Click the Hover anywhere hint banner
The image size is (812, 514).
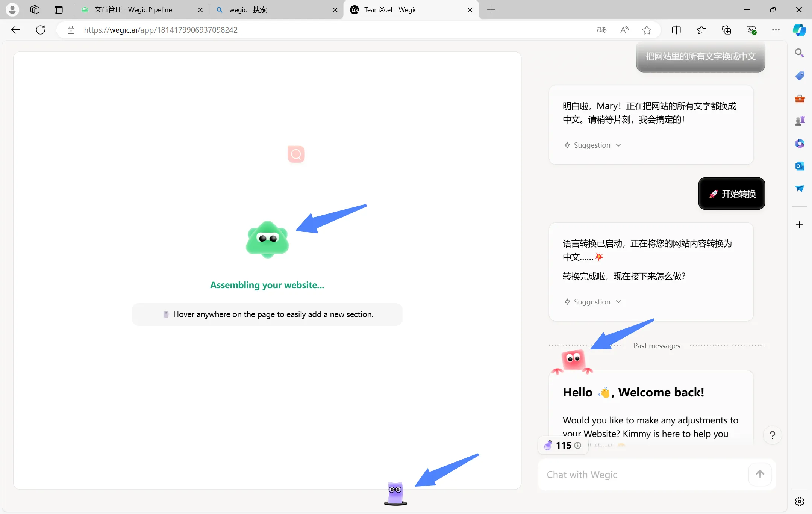pyautogui.click(x=267, y=314)
